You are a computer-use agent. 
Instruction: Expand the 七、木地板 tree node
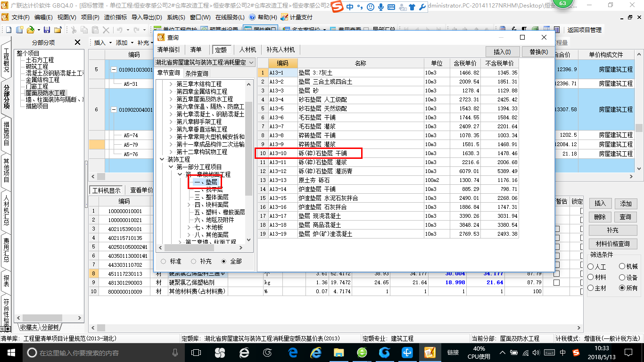(x=189, y=227)
